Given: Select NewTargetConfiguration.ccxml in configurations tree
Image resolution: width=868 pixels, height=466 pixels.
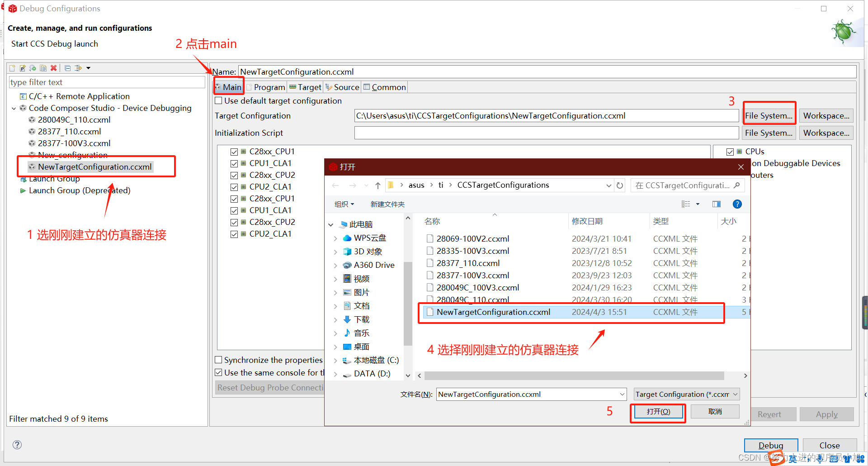Looking at the screenshot, I should 95,167.
